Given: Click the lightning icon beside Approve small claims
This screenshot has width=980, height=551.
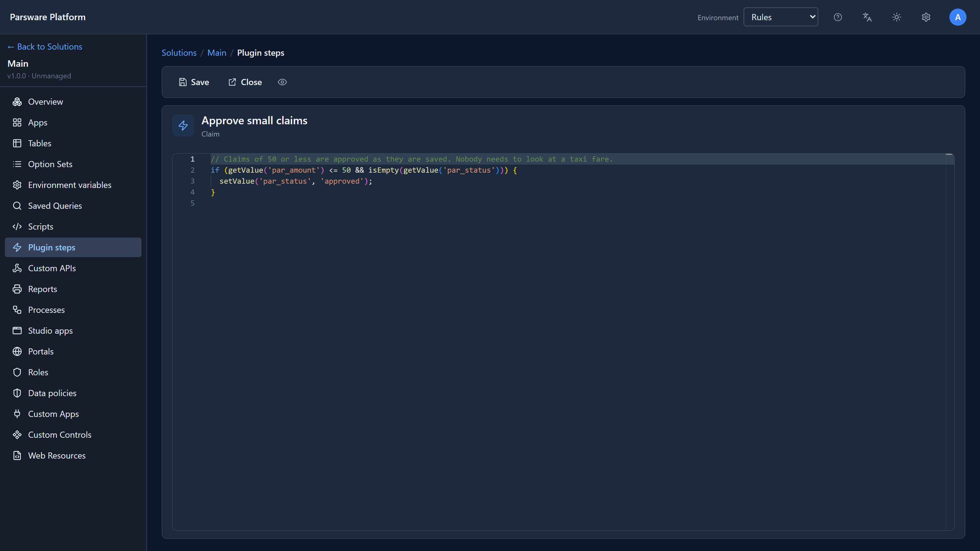Looking at the screenshot, I should [x=183, y=126].
